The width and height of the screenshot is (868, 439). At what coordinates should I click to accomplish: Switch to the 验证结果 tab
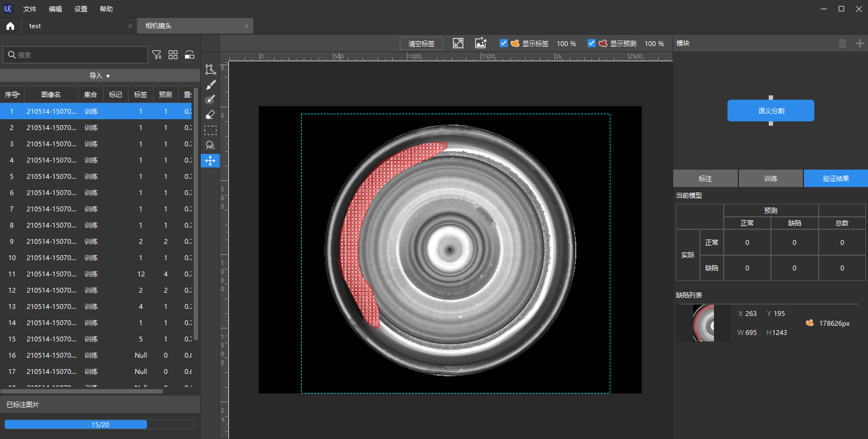836,178
